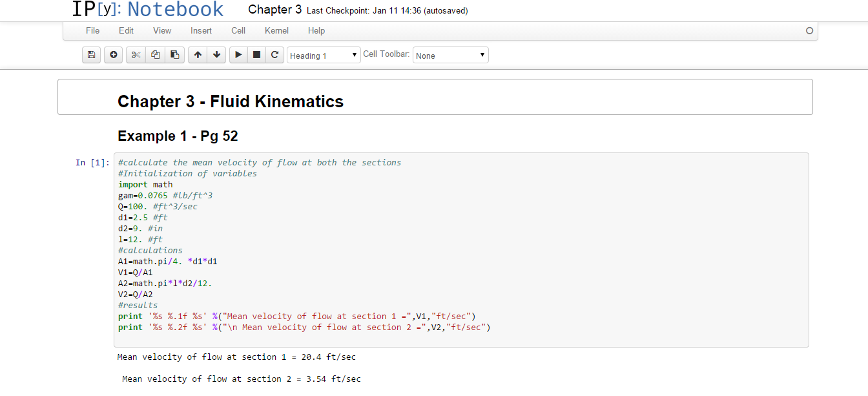Screen dimensions: 868x396
Task: Open the Help menu
Action: [x=316, y=30]
